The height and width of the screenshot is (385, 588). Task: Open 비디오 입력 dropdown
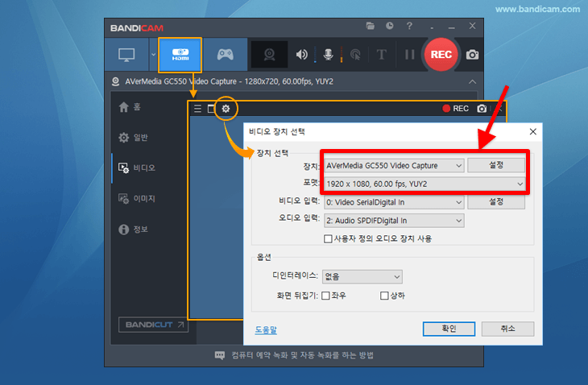(394, 202)
